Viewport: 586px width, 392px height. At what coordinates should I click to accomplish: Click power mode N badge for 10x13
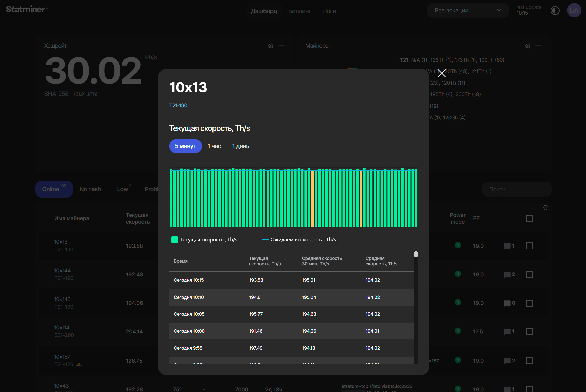tap(458, 245)
